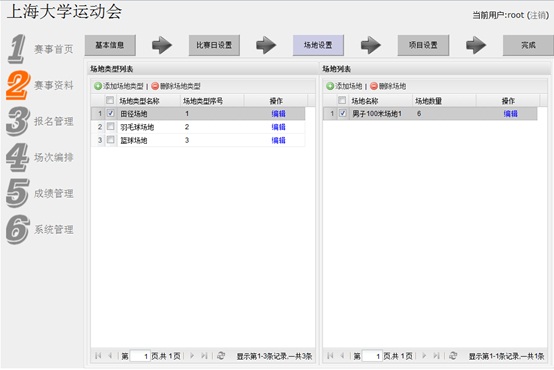Screen dimensions: 554x370
Task: Select the 场地设置 step tab
Action: pos(318,45)
